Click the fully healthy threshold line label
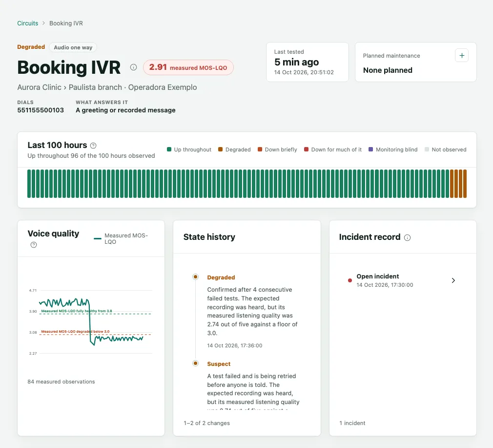 77,311
